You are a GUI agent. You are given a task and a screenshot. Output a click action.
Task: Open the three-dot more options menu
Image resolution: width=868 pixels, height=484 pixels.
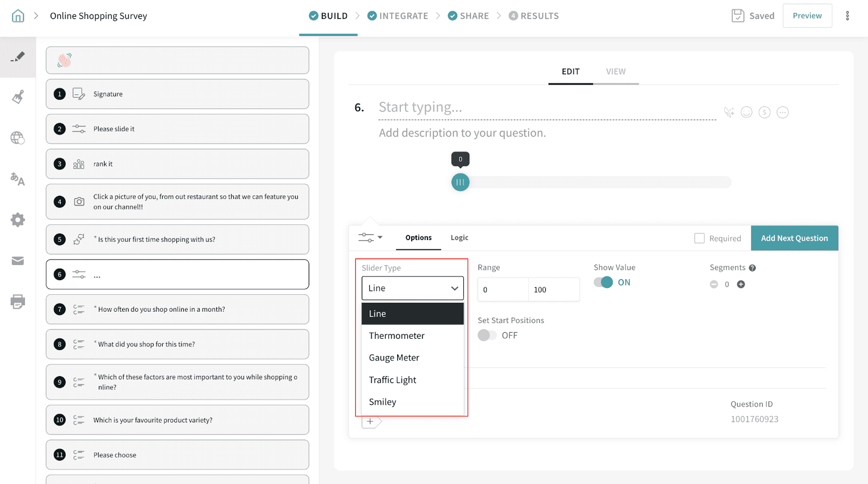coord(847,16)
